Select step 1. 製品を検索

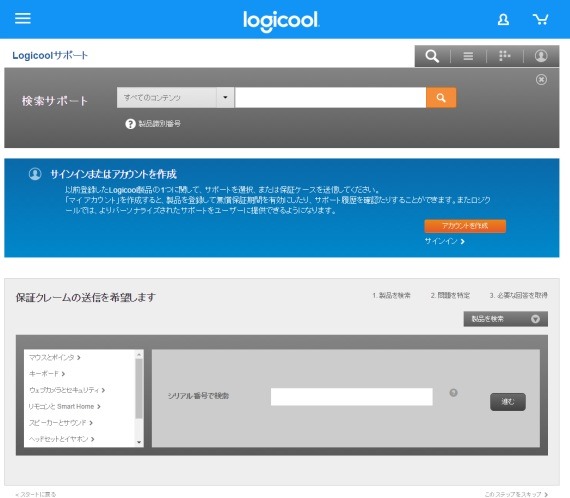391,295
